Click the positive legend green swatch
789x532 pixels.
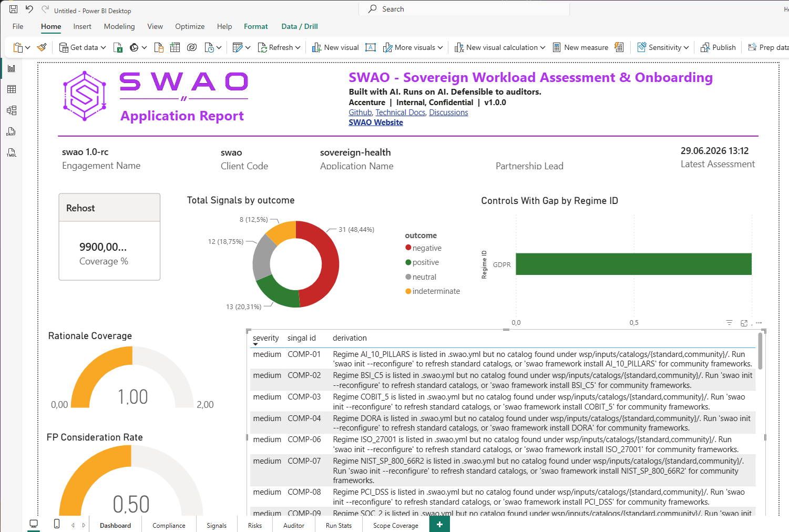408,262
